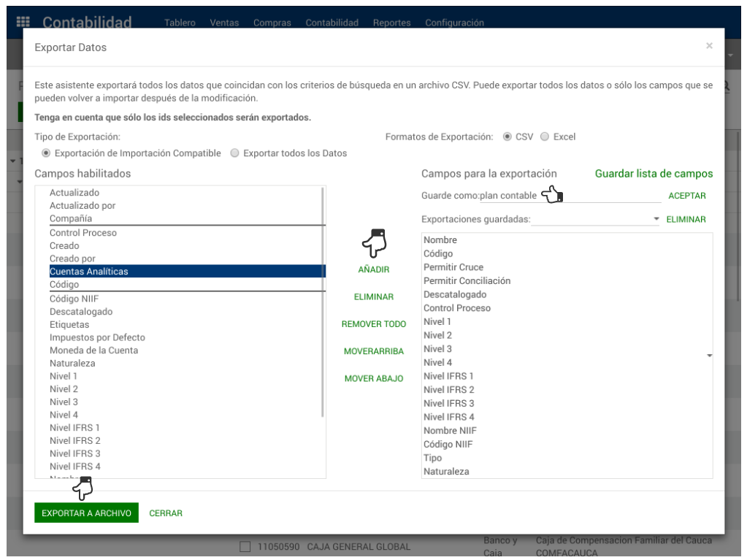Click CERRAR to dismiss dialog
The image size is (747, 560).
[x=166, y=513]
